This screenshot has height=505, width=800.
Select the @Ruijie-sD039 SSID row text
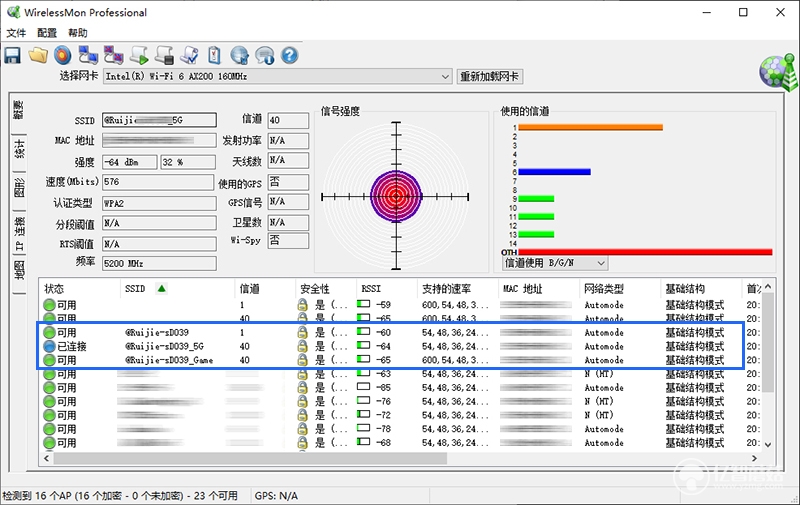click(x=157, y=333)
